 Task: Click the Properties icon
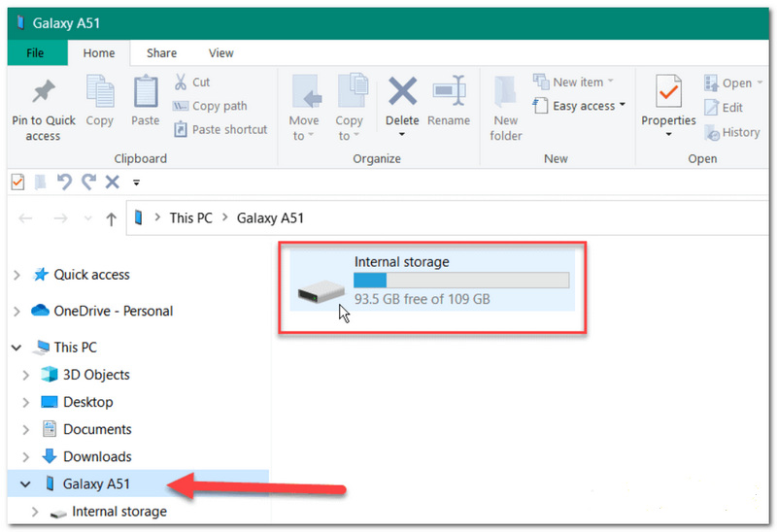[668, 91]
